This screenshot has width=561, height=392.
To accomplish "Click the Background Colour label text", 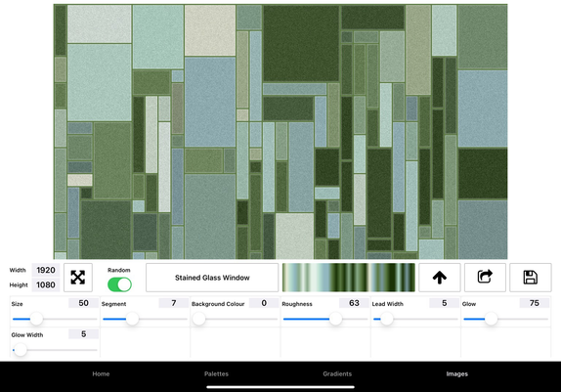I will [x=218, y=304].
